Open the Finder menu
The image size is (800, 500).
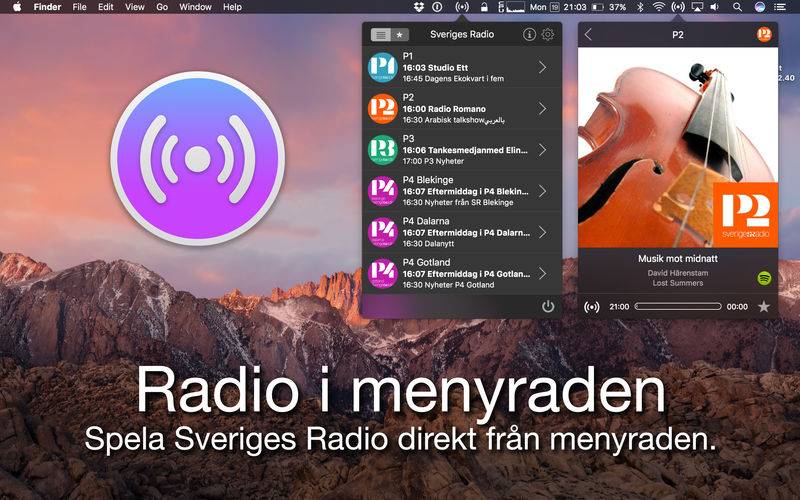(x=47, y=7)
